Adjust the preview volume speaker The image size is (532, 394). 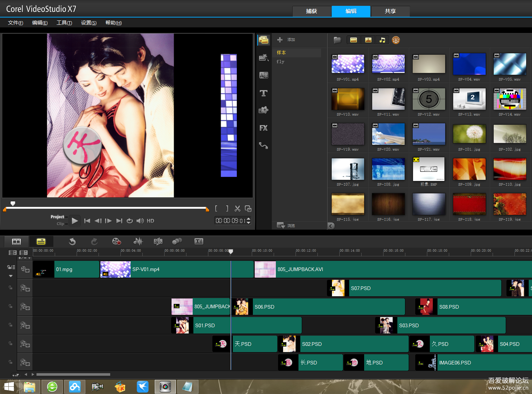[140, 221]
